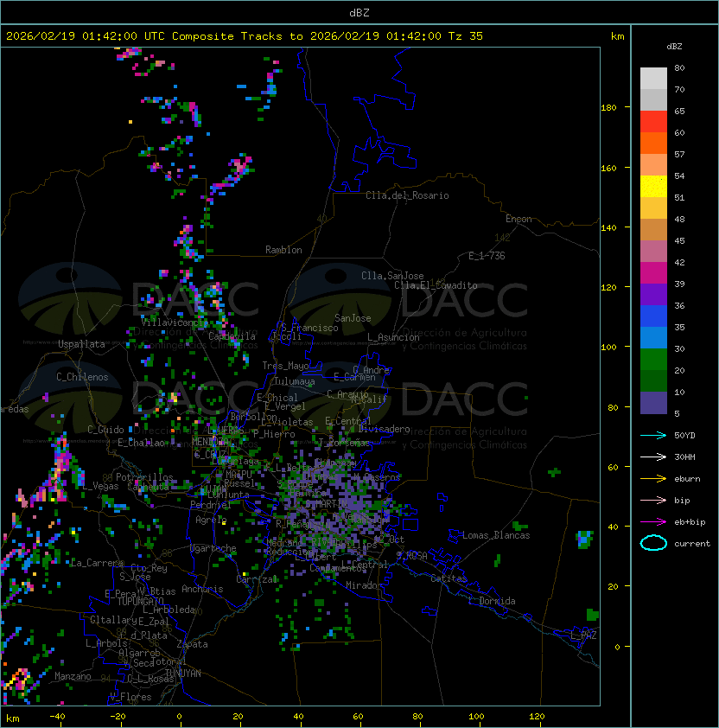Click the 'Clla.del_Rosario' map label
Screen dimensions: 719x728
(x=407, y=195)
